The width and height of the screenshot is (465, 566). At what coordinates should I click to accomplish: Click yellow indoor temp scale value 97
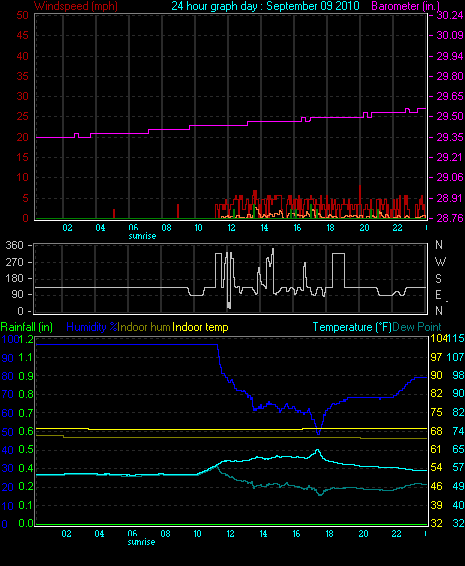click(436, 357)
